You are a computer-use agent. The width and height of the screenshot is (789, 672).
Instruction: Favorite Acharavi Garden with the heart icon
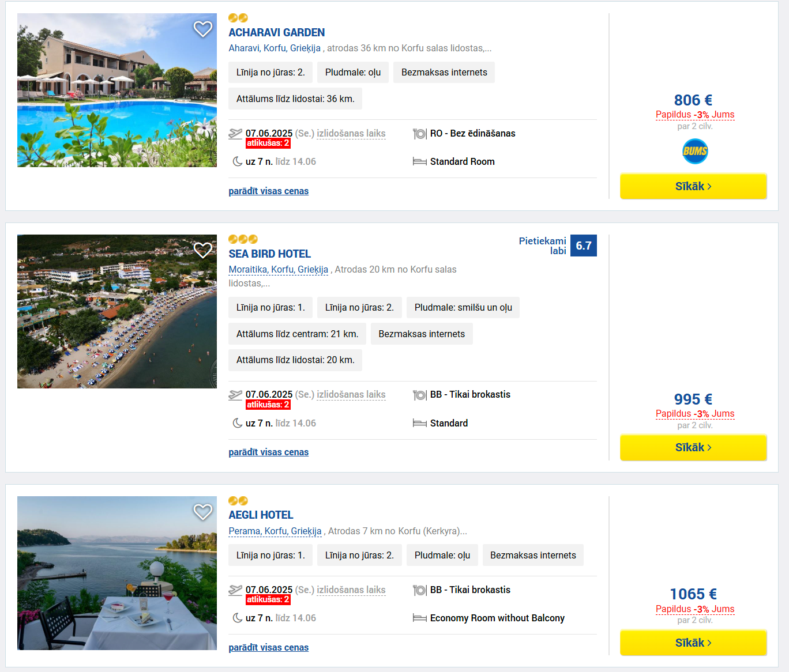pyautogui.click(x=202, y=29)
